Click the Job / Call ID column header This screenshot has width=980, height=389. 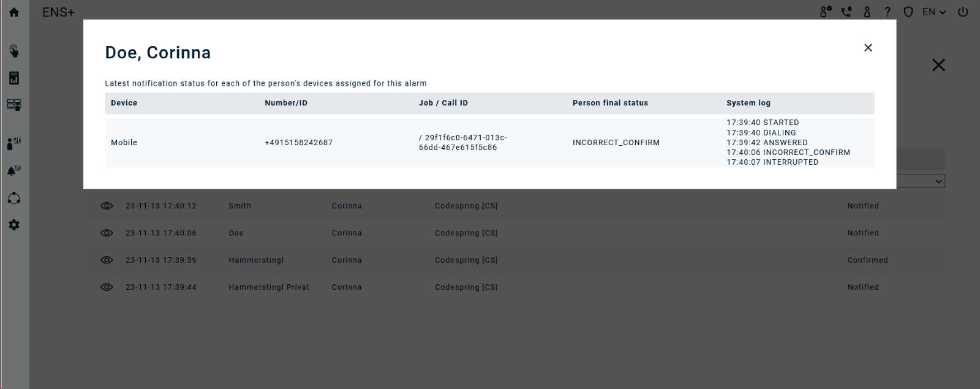443,103
